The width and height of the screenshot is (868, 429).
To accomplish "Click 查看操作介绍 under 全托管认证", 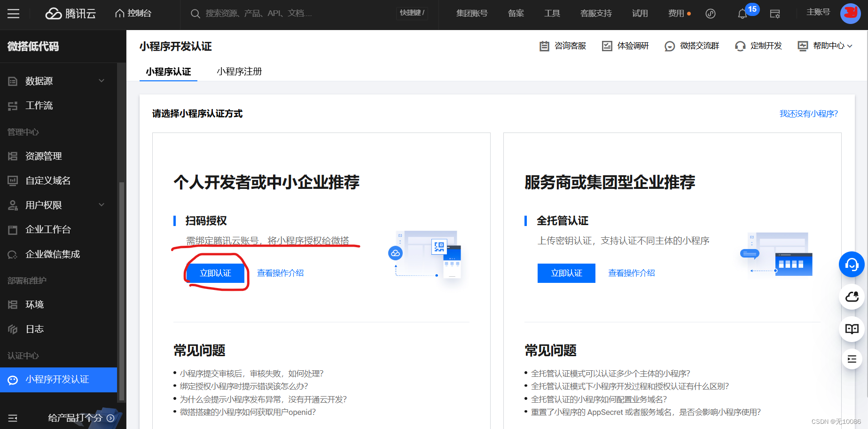I will click(x=632, y=273).
